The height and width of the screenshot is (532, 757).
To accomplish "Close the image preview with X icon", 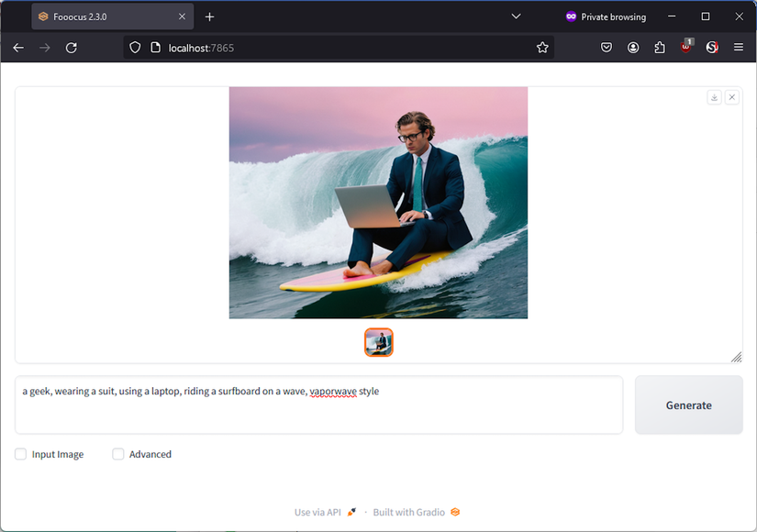I will point(732,97).
